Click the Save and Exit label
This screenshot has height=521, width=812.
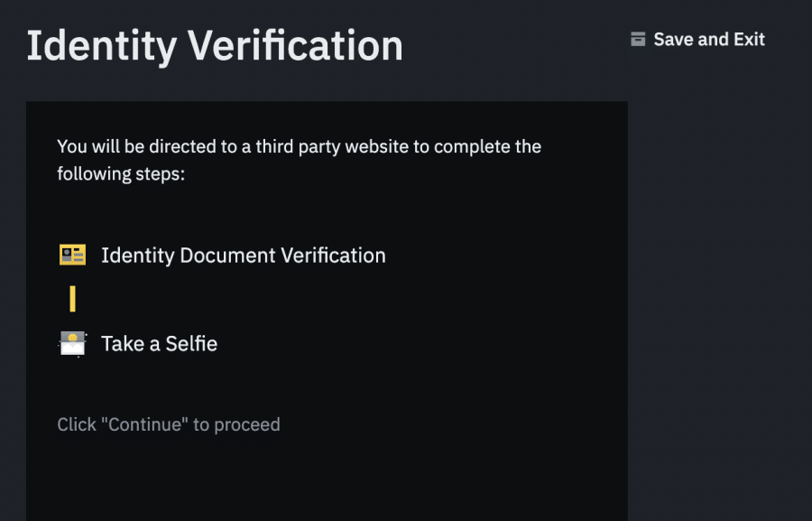708,40
